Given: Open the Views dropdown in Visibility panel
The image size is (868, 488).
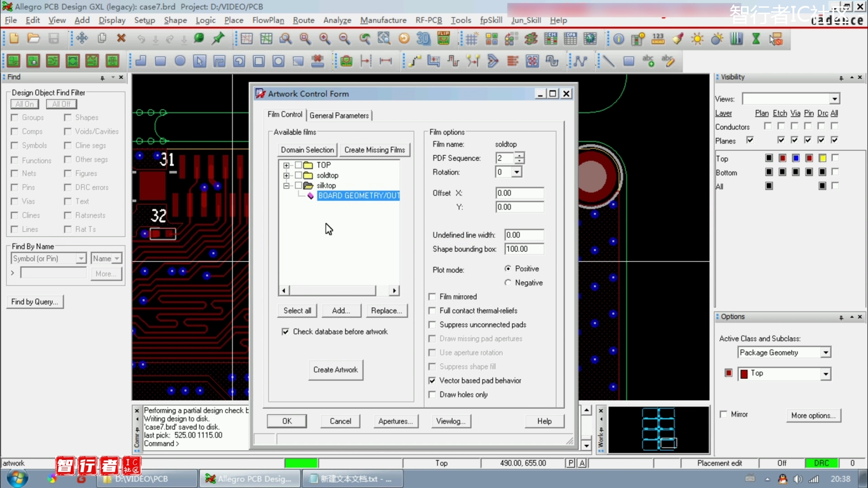Looking at the screenshot, I should click(835, 99).
